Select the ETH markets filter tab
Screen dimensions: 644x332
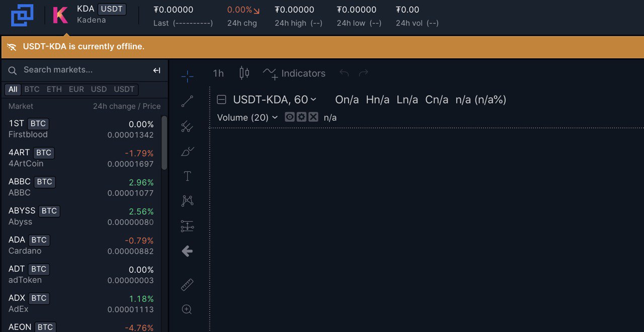click(x=54, y=90)
